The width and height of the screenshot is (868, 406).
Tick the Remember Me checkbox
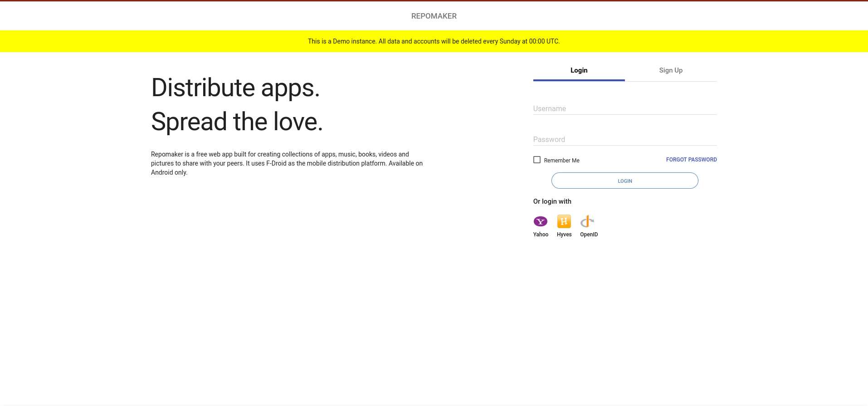537,160
